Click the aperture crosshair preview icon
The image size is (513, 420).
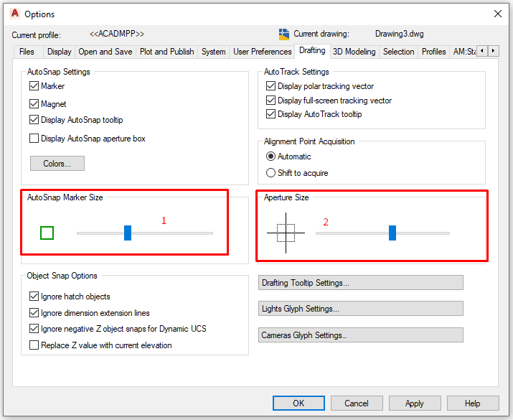click(x=286, y=233)
